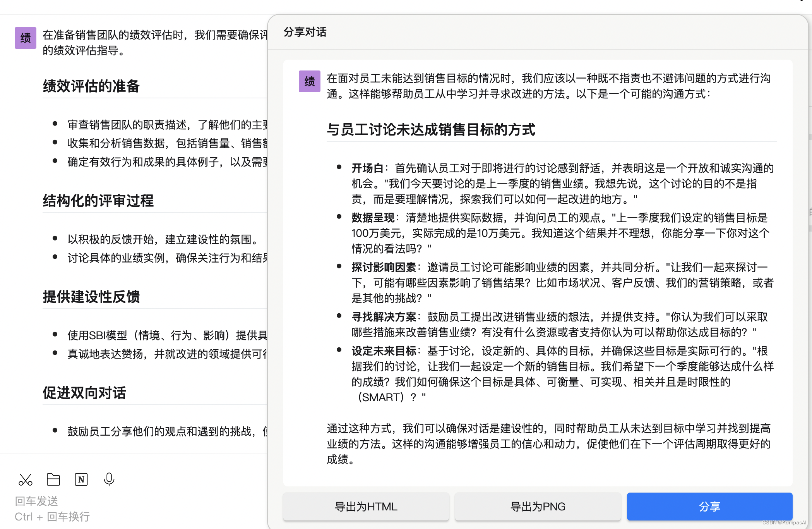Screen dimensions: 812x529
Task: Click the bullet starting 收集和分析销售数据
Action: click(168, 143)
